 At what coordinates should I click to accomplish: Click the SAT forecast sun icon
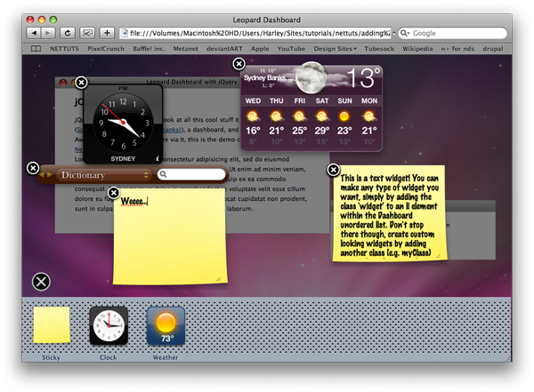[321, 116]
